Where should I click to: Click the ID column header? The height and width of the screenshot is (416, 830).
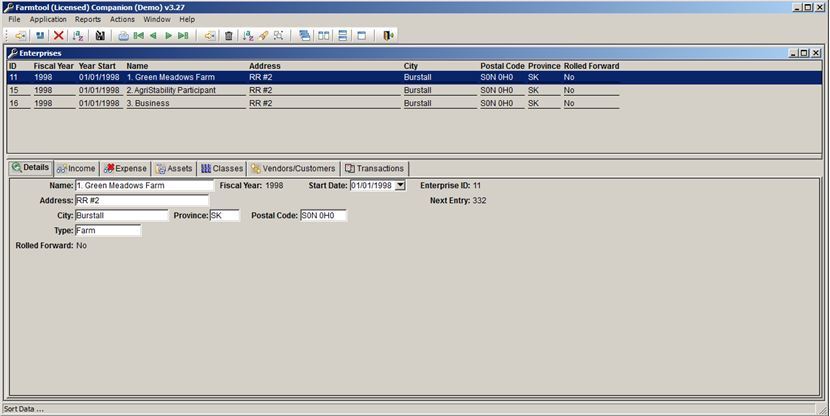tap(13, 66)
